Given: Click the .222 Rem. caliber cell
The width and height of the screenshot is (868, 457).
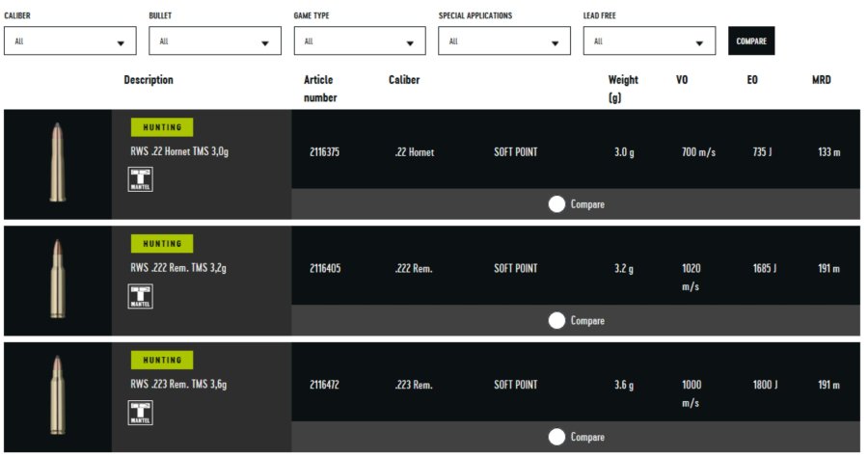Looking at the screenshot, I should (x=414, y=268).
